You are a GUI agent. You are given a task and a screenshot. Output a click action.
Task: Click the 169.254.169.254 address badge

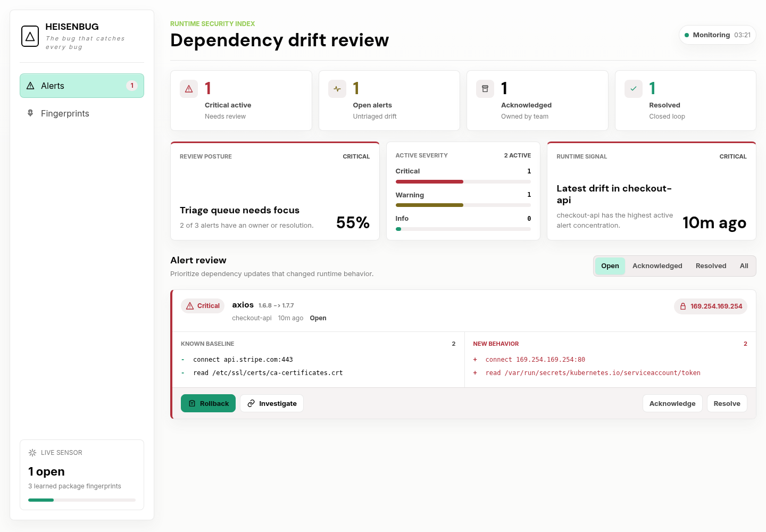(x=711, y=306)
